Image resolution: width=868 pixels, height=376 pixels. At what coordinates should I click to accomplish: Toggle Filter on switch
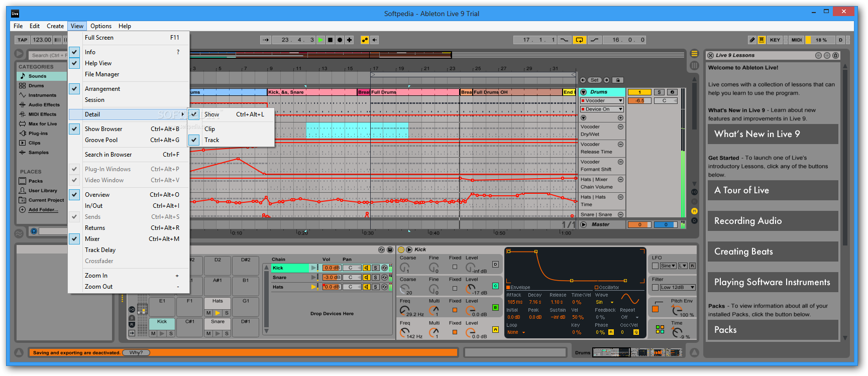click(x=655, y=287)
